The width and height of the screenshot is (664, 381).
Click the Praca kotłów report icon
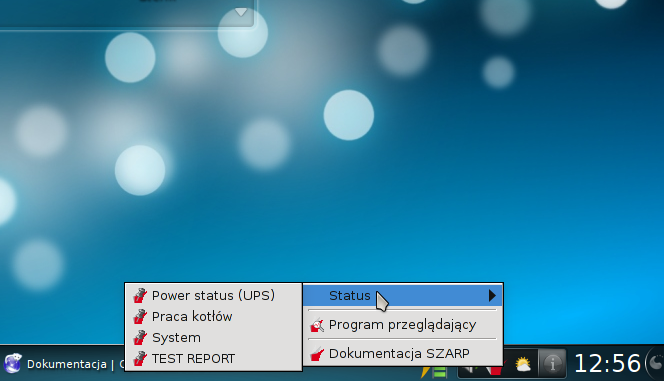[x=140, y=317]
